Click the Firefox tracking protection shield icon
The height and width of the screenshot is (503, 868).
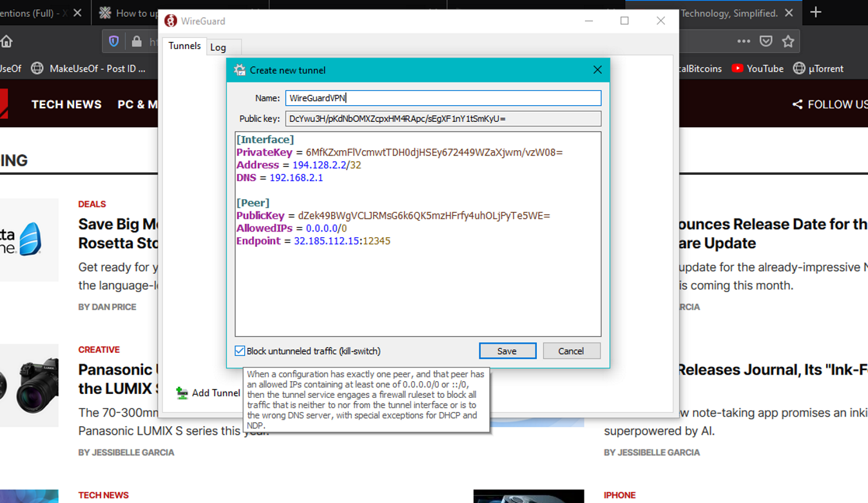114,41
